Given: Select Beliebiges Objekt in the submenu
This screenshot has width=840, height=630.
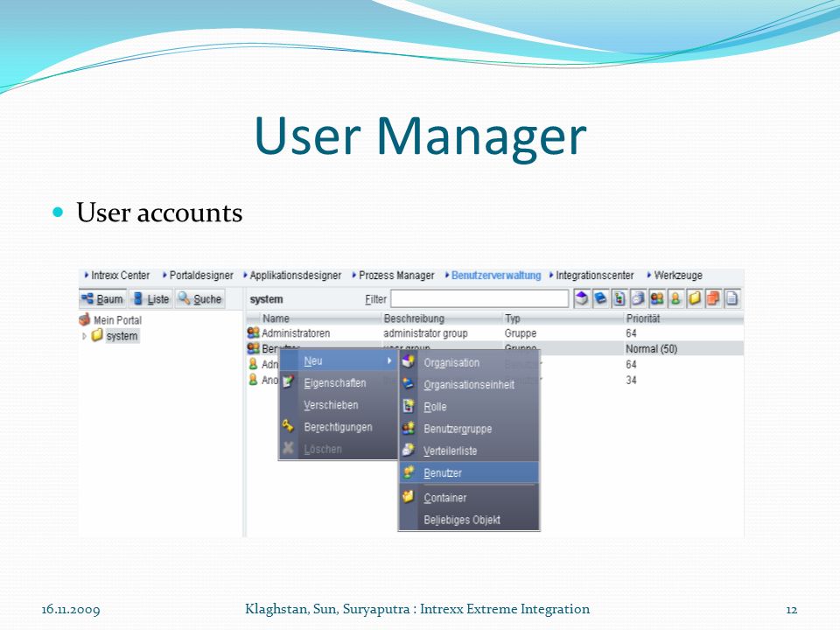Looking at the screenshot, I should (x=469, y=519).
